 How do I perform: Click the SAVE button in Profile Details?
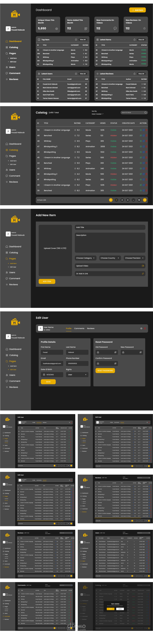point(48,382)
